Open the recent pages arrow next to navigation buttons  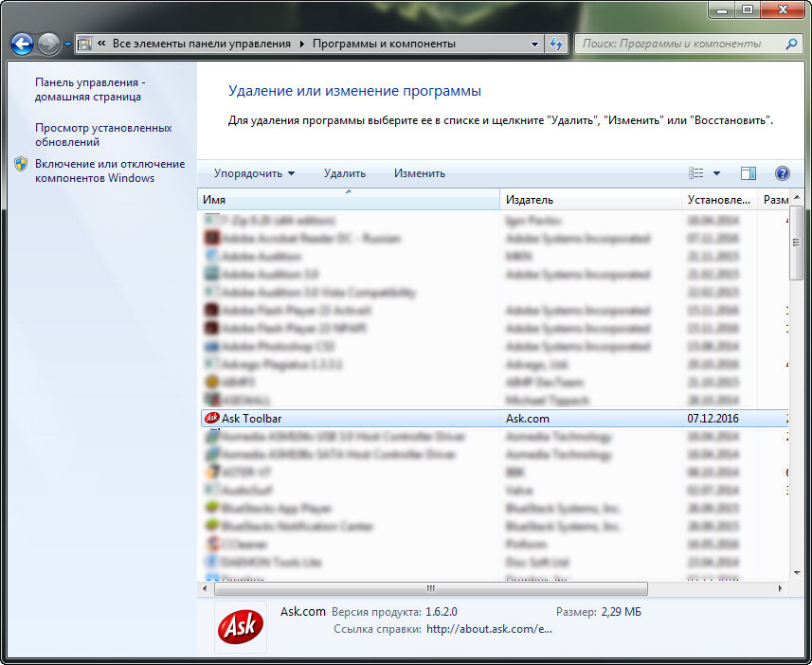click(67, 45)
